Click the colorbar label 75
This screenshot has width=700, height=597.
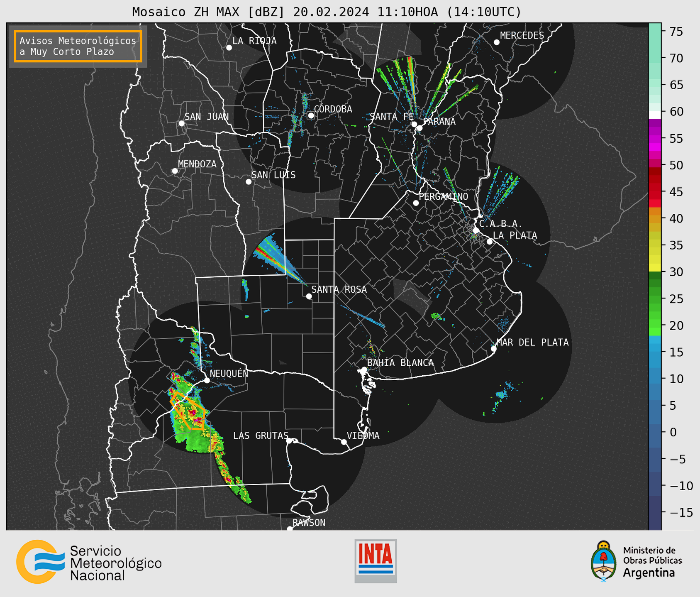point(676,32)
